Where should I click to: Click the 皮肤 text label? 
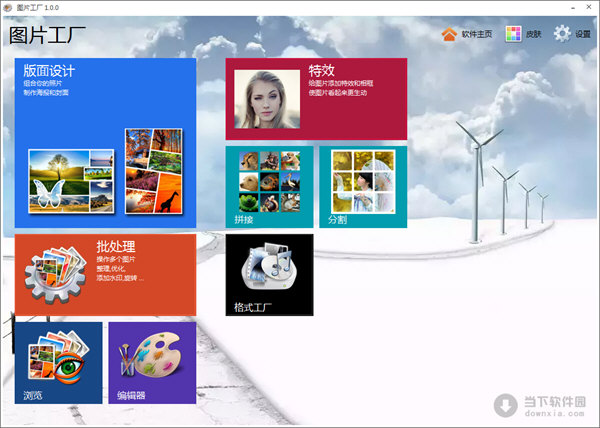pos(533,34)
